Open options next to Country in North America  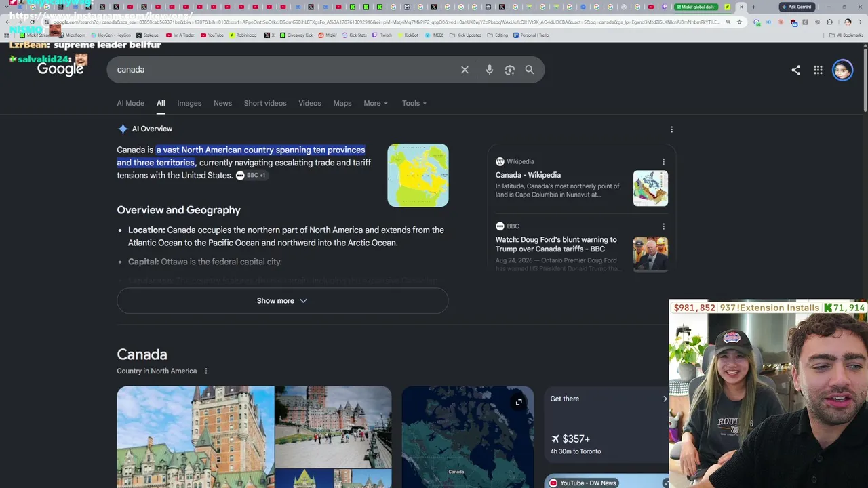pos(206,371)
